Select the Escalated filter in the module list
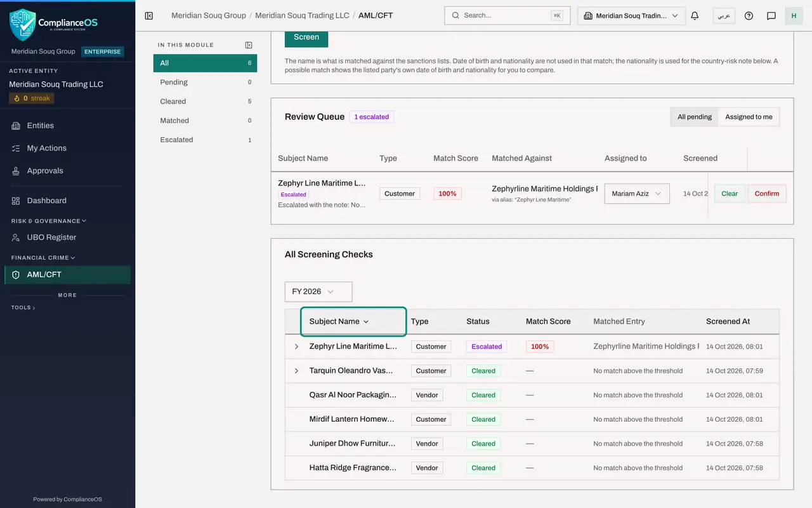This screenshot has width=812, height=508. coord(205,140)
